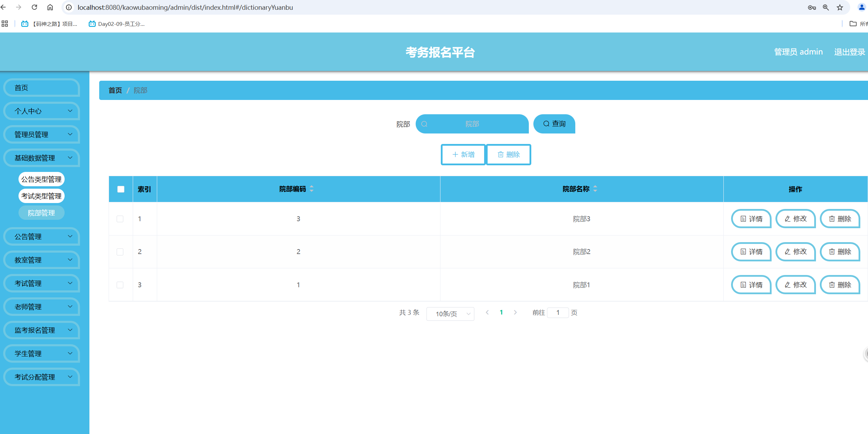Image resolution: width=868 pixels, height=434 pixels.
Task: Click sort arrows on 院部编码 column
Action: point(312,189)
